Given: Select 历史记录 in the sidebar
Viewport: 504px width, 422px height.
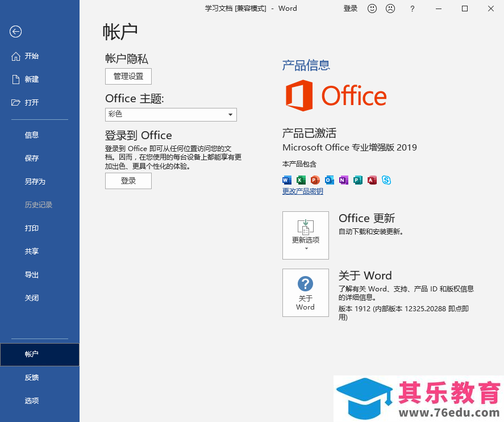Looking at the screenshot, I should tap(40, 204).
